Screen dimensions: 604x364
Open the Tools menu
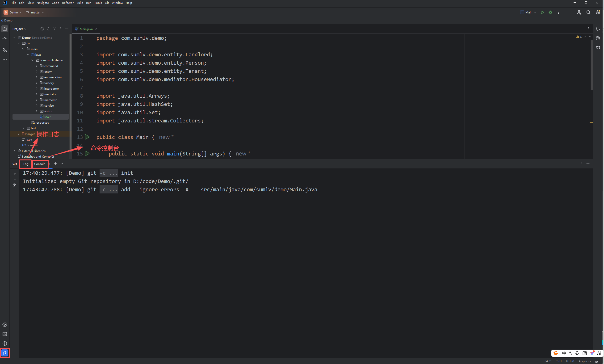pyautogui.click(x=98, y=3)
